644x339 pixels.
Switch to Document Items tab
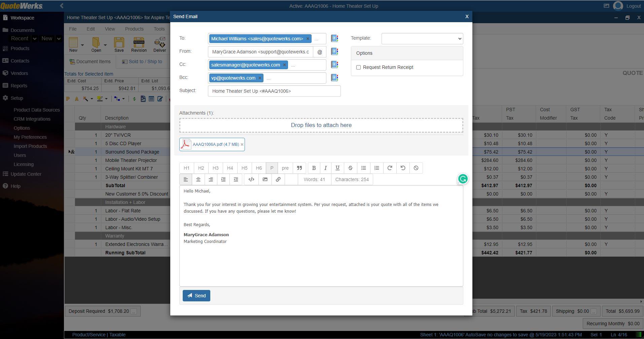pyautogui.click(x=90, y=61)
